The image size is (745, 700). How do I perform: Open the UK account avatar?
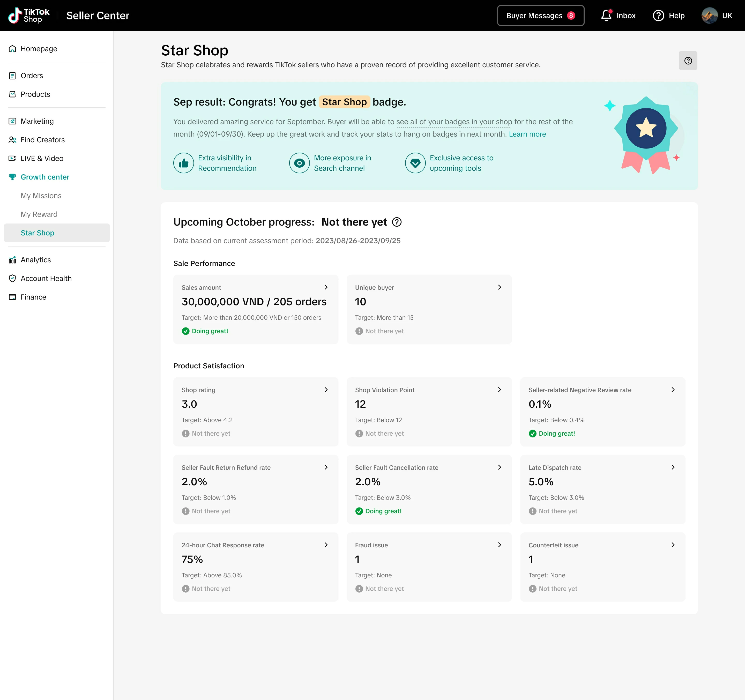[x=709, y=15]
